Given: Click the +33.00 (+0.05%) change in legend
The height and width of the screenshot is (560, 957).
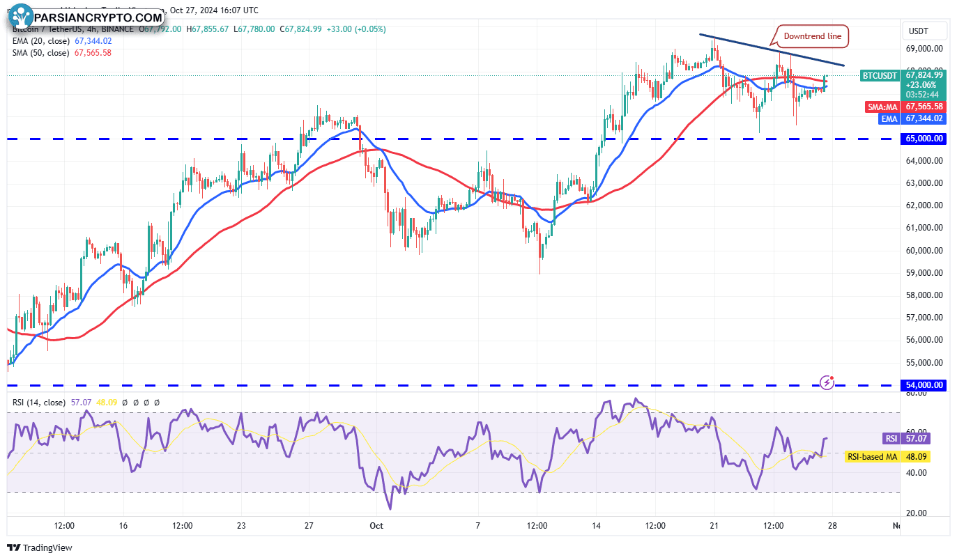Looking at the screenshot, I should (x=356, y=29).
